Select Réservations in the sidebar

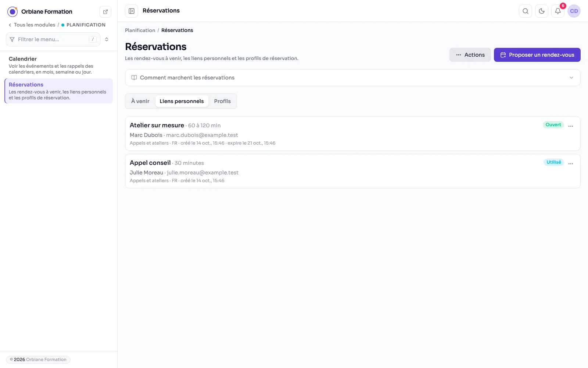[x=58, y=91]
